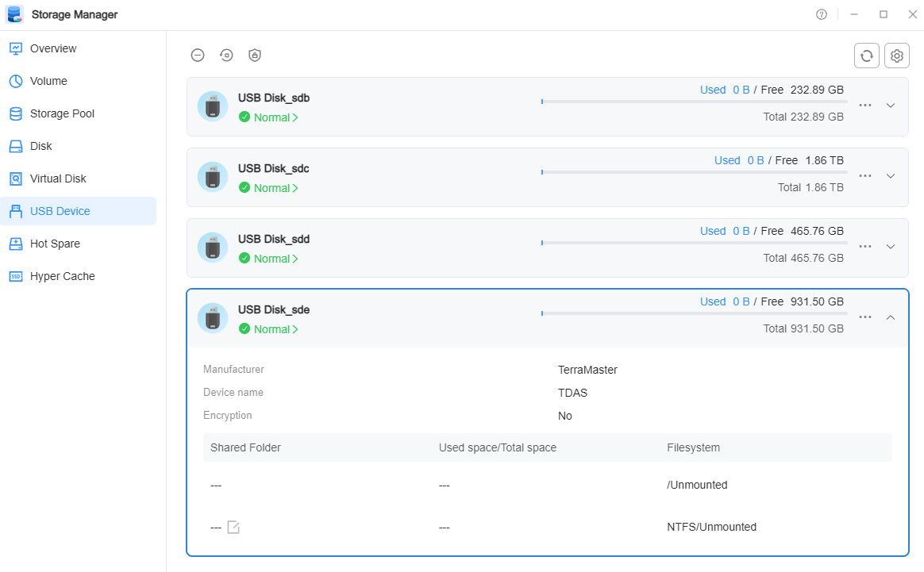Screen dimensions: 924x572
Task: Click Normal status link of USB Disk_sdc
Action: tap(275, 188)
